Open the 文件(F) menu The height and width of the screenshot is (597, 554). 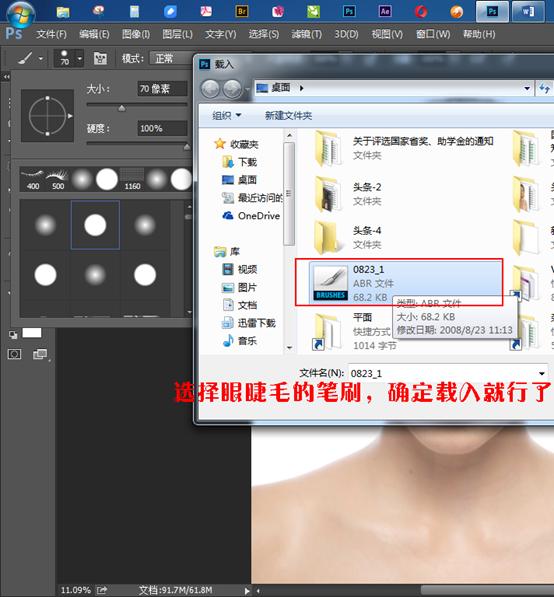[51, 34]
